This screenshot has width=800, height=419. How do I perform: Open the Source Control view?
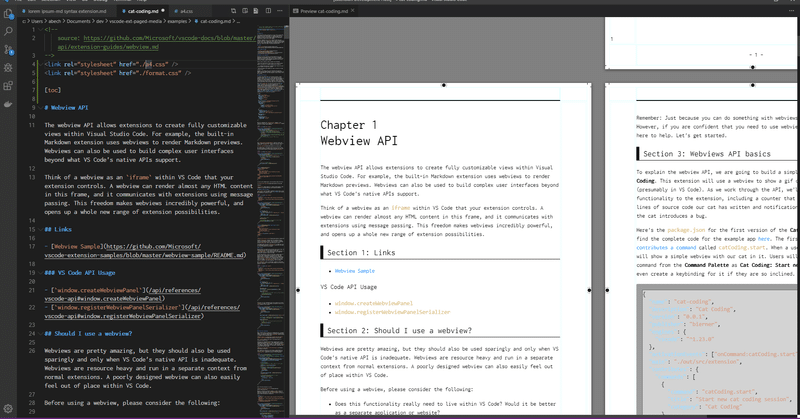pyautogui.click(x=8, y=50)
